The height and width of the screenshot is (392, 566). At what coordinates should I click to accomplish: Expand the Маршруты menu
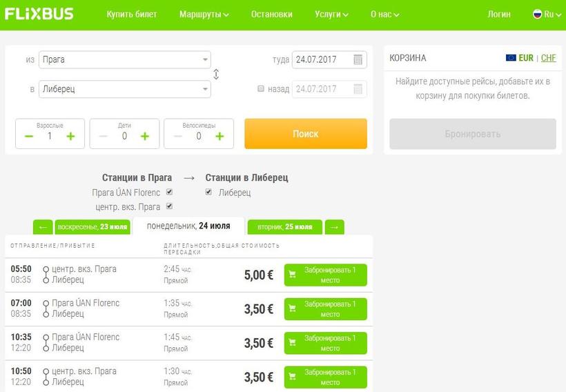pyautogui.click(x=204, y=14)
